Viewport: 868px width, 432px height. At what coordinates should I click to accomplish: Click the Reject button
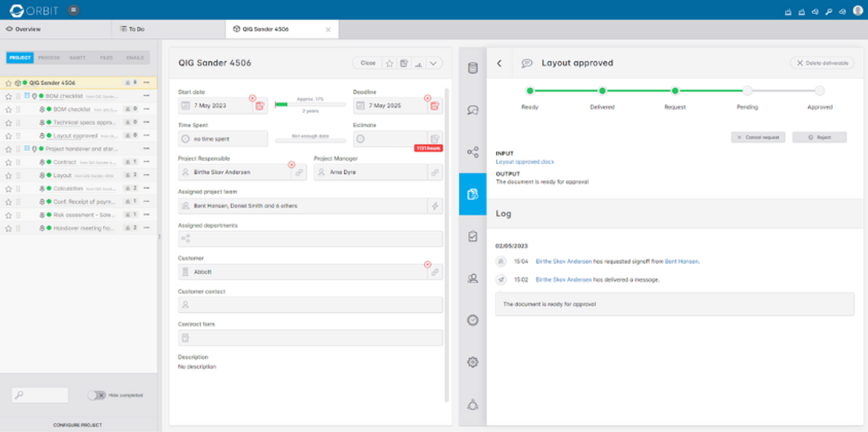click(x=818, y=138)
